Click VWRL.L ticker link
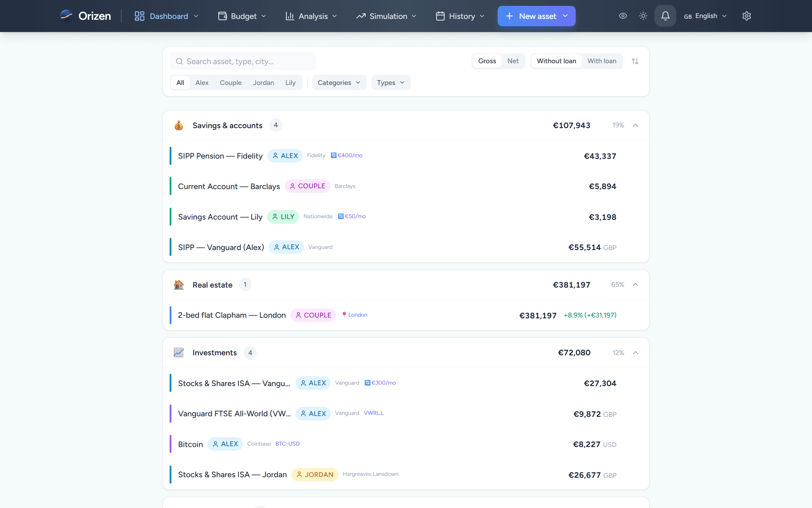 (374, 413)
